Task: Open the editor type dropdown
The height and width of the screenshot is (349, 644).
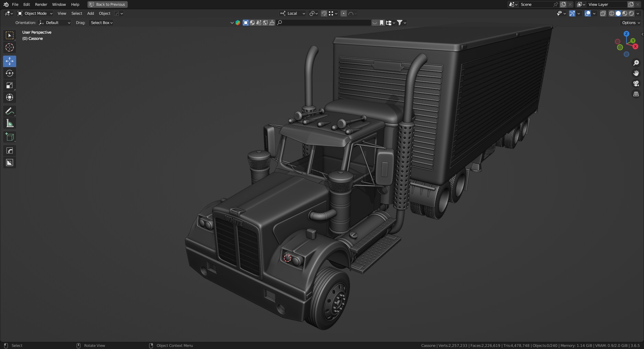Action: [x=9, y=13]
